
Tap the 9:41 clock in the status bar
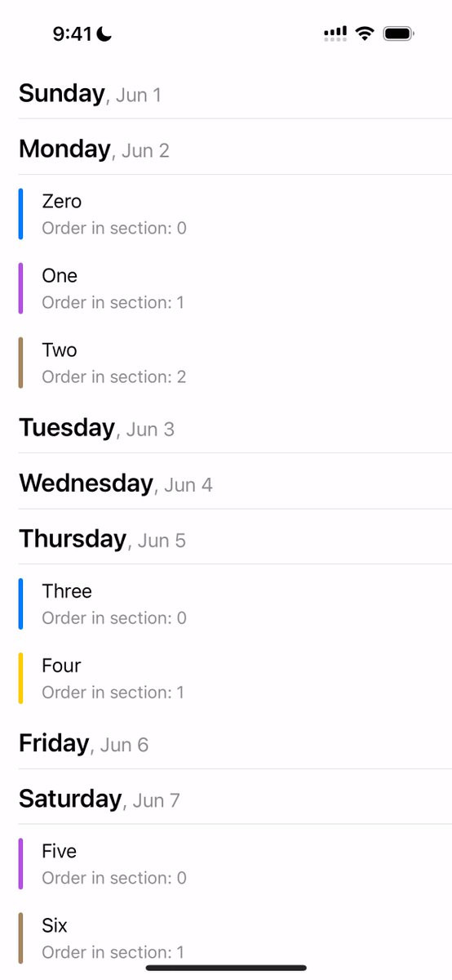click(73, 33)
